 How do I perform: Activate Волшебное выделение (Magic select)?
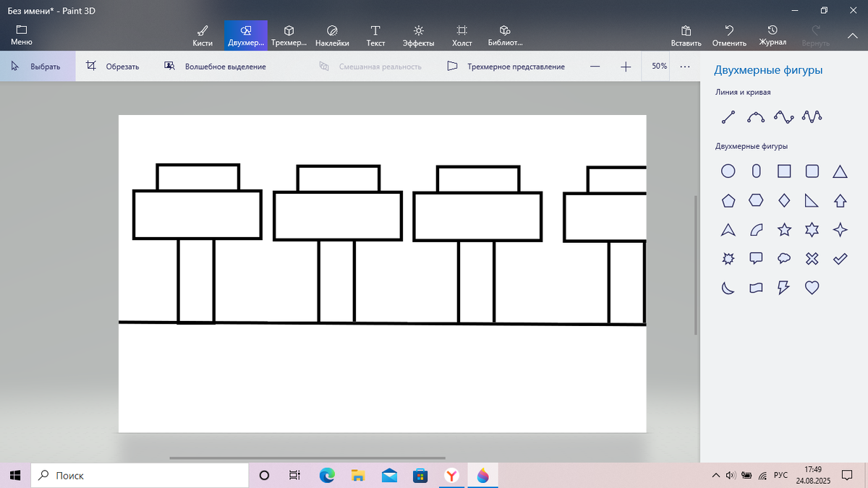click(216, 66)
